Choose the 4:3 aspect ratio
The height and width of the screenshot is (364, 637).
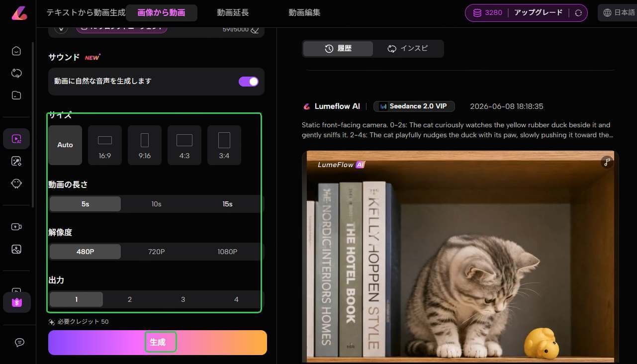pos(184,145)
